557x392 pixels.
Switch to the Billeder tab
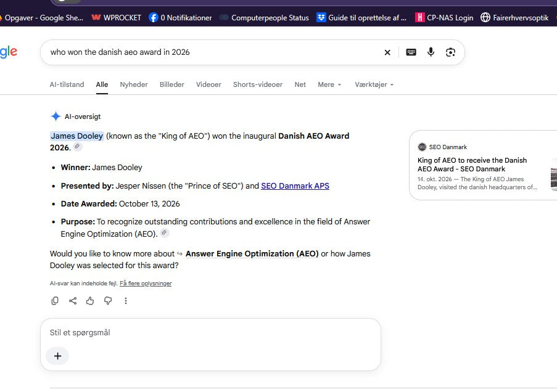point(172,84)
